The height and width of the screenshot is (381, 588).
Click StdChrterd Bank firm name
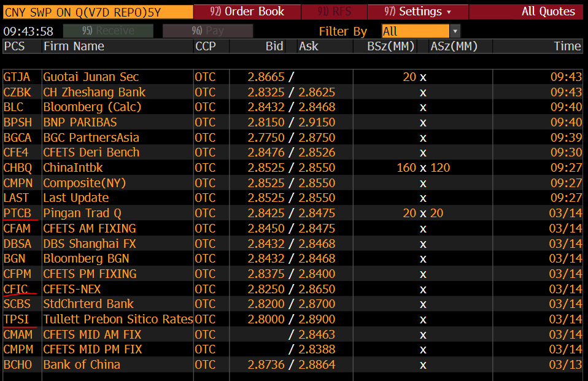[88, 304]
